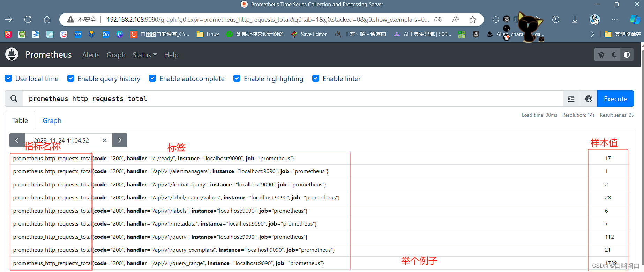Click the not-secure warning triangle icon
The height and width of the screenshot is (272, 644).
70,20
